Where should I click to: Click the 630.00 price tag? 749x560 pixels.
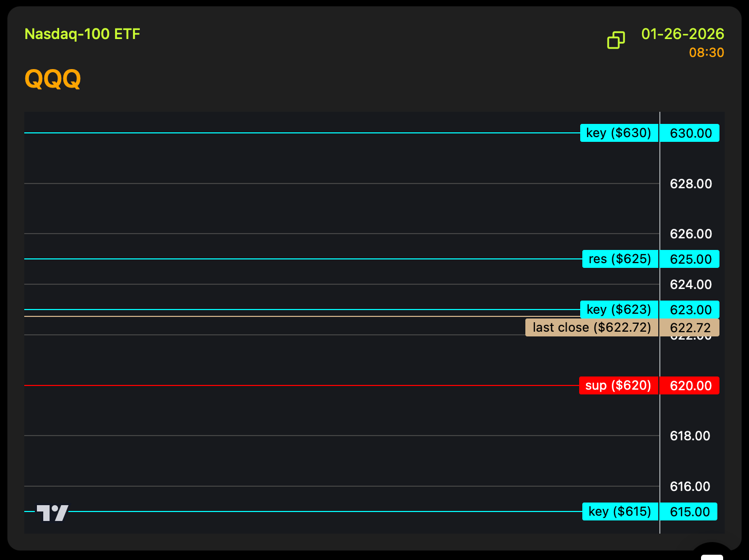pos(690,133)
